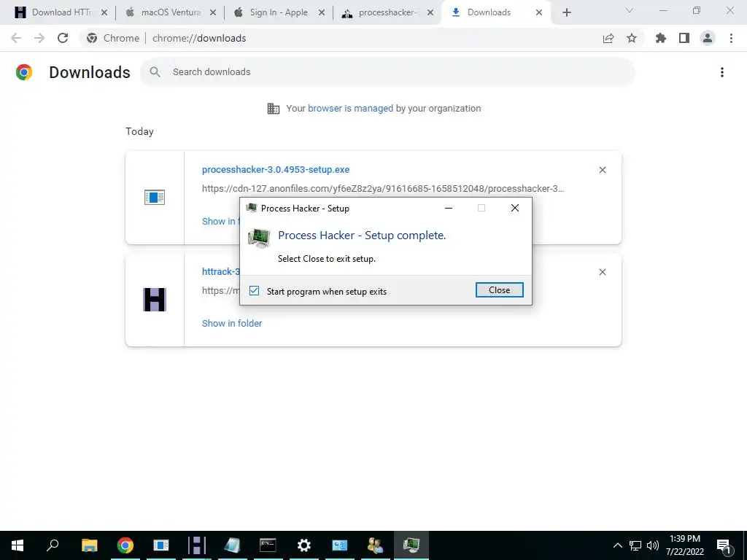Open the browser is managed link
Image resolution: width=747 pixels, height=560 pixels.
tap(350, 109)
